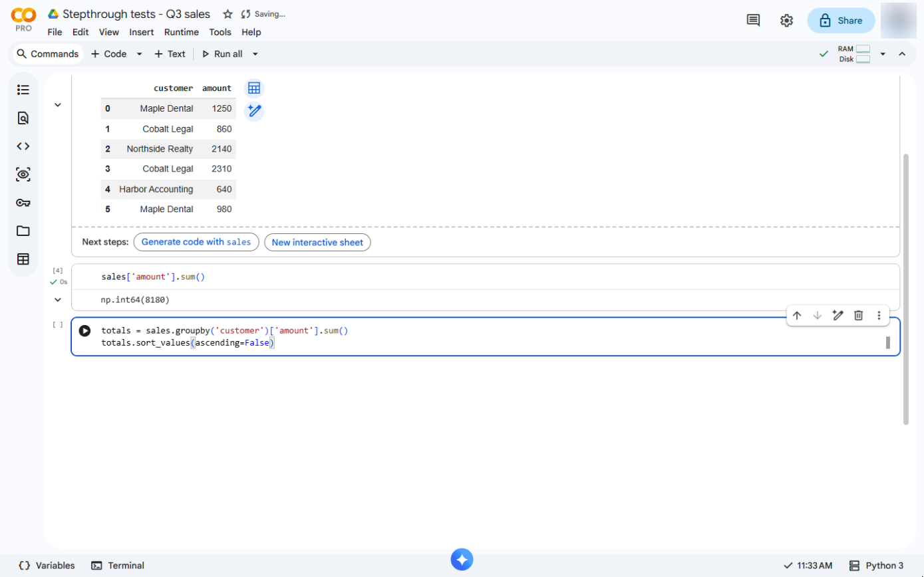Move the cell down with arrow
The image size is (924, 577).
[x=818, y=316]
